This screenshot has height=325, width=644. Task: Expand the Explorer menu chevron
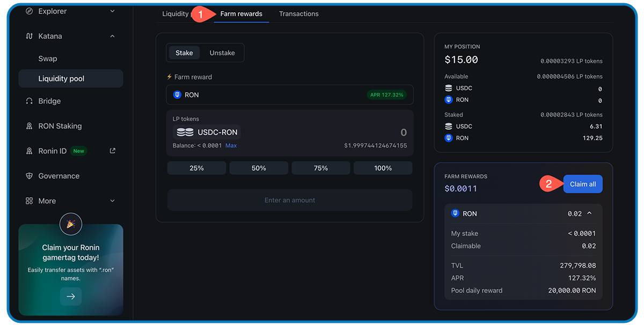[x=112, y=11]
